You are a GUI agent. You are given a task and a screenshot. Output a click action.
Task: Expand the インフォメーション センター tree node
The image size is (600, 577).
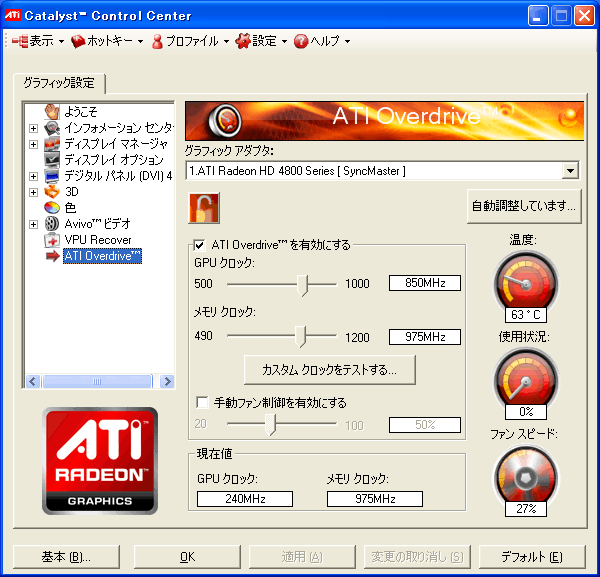[34, 128]
